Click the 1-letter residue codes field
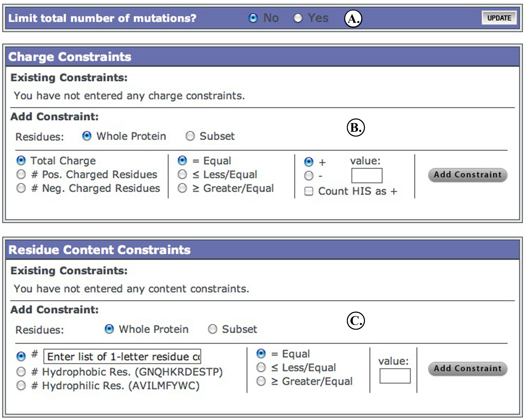This screenshot has width=526, height=420. tap(122, 356)
